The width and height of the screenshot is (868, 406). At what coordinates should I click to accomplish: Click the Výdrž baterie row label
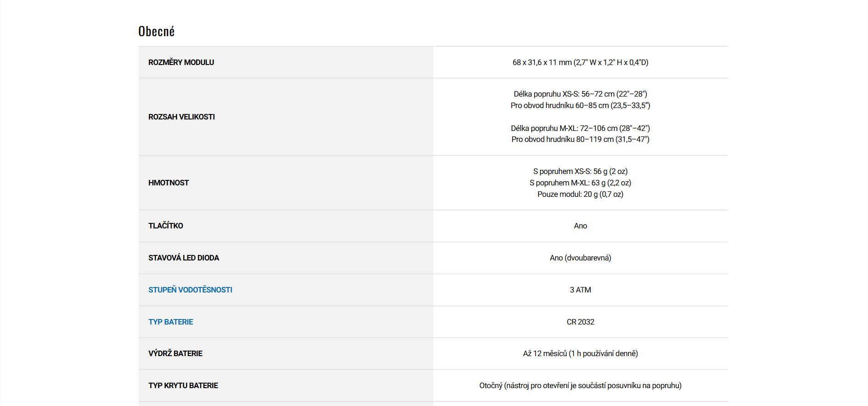pos(175,353)
